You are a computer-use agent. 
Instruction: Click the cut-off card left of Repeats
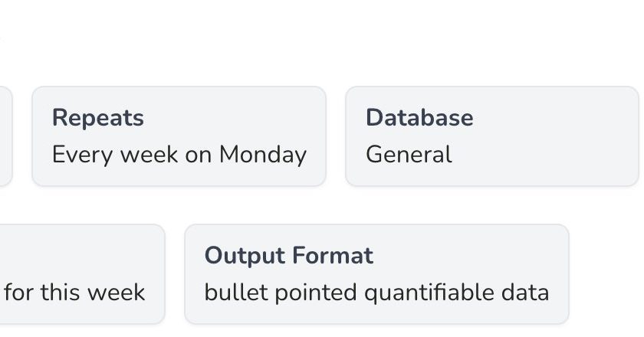[5, 136]
